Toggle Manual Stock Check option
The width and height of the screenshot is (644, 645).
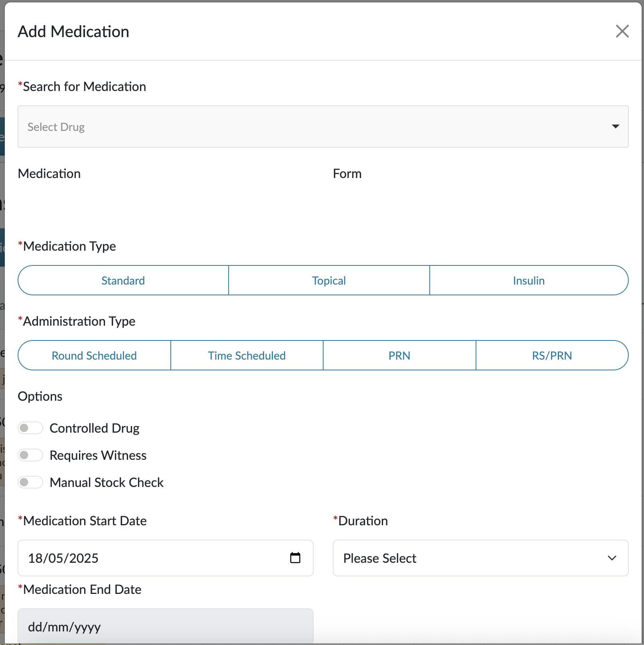(x=30, y=482)
